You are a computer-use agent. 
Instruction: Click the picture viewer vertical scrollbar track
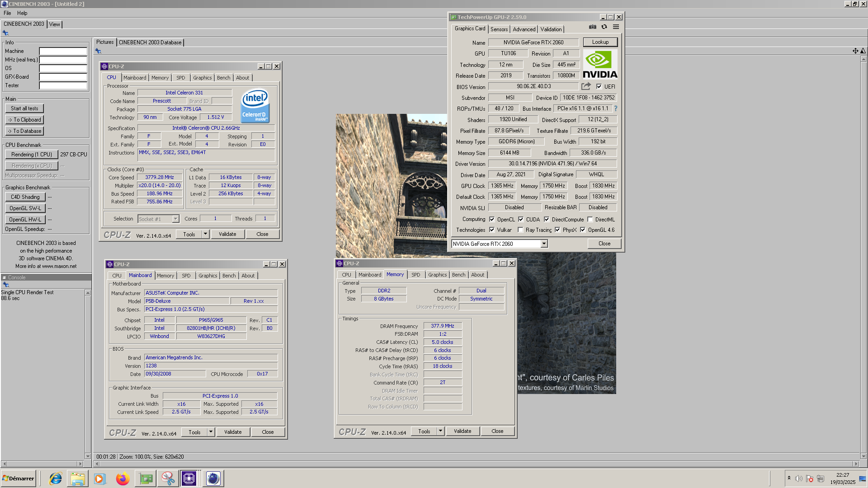coord(863,258)
